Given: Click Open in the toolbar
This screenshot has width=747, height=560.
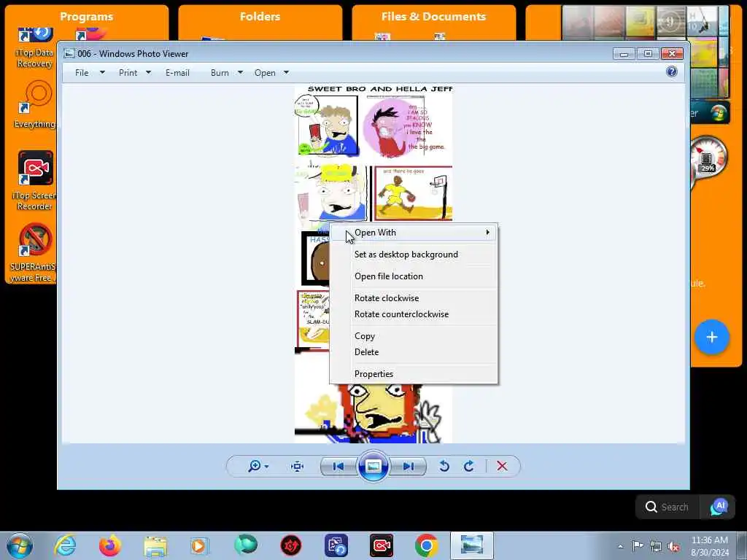Looking at the screenshot, I should pyautogui.click(x=265, y=73).
